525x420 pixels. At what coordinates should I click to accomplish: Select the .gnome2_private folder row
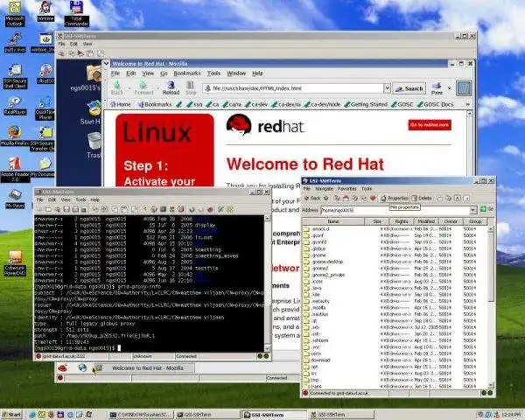point(395,275)
